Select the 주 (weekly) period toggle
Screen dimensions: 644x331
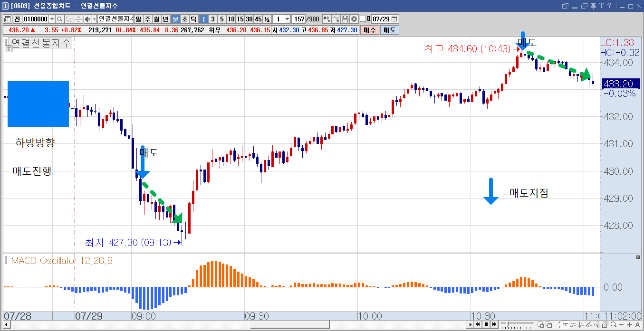tap(147, 19)
